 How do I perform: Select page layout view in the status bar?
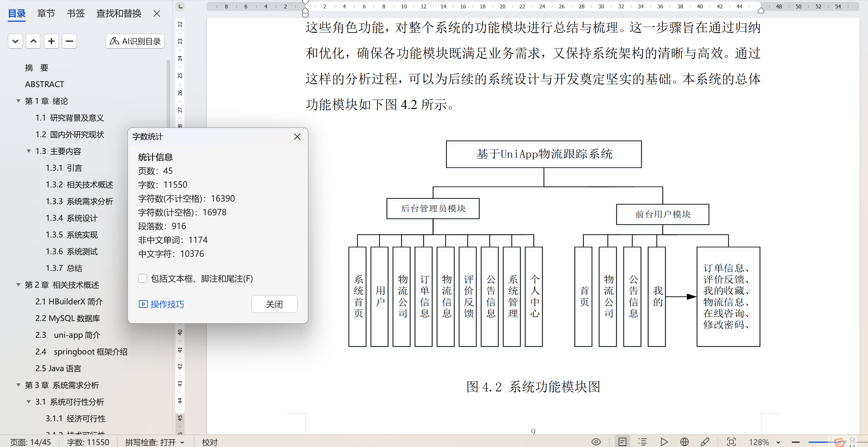[622, 442]
